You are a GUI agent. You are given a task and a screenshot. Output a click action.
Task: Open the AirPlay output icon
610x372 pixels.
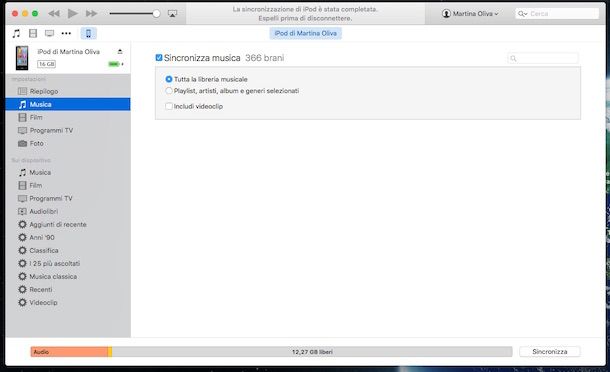(x=172, y=14)
